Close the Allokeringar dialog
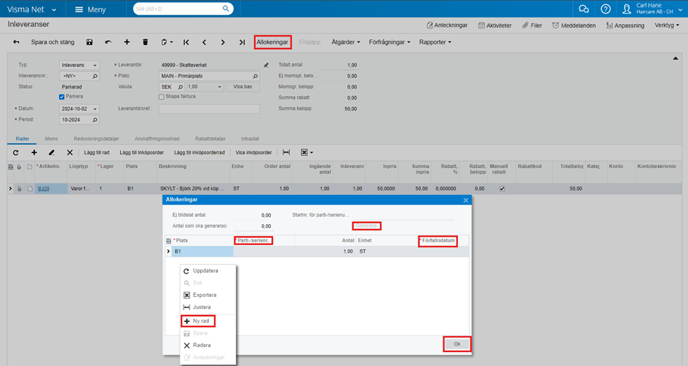 [466, 200]
